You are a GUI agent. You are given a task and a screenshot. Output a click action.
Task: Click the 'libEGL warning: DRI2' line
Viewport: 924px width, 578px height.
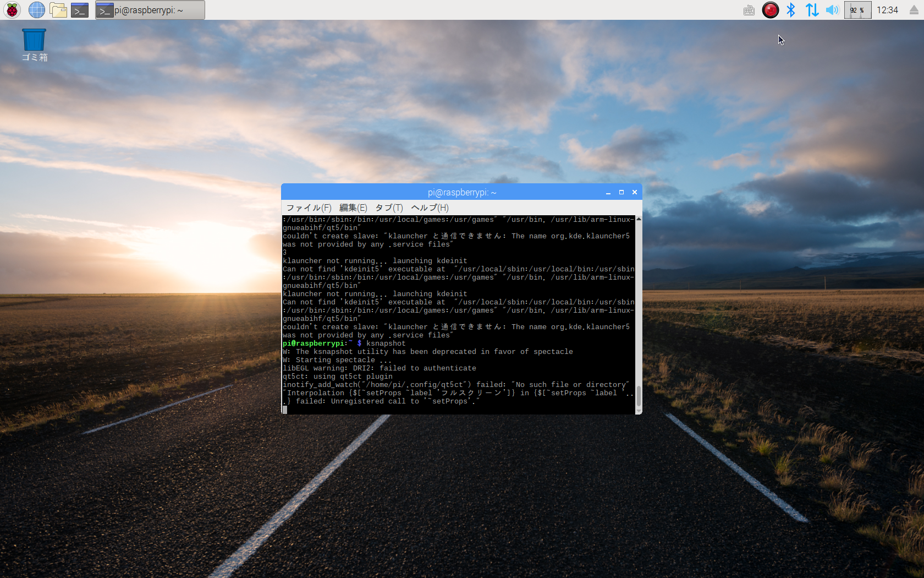380,368
